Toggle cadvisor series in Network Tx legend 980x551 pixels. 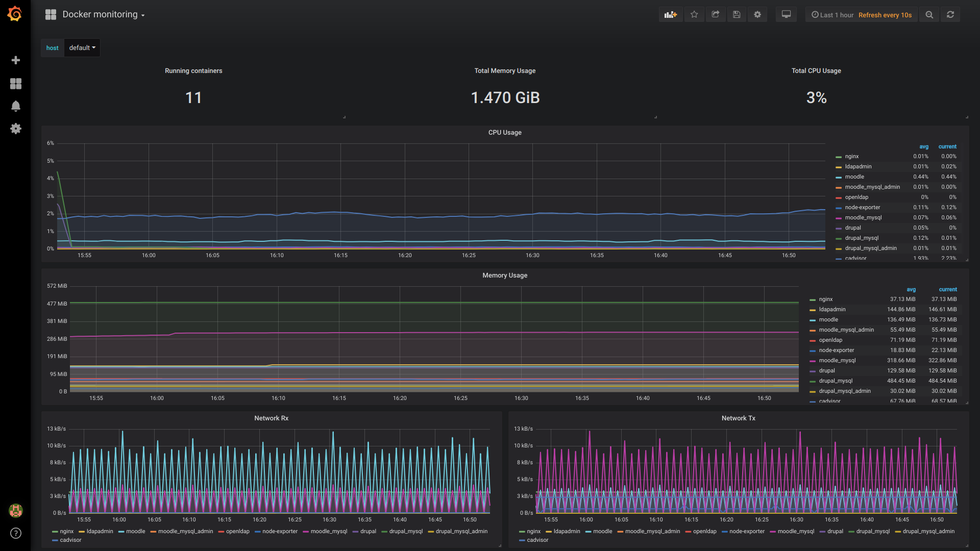pyautogui.click(x=537, y=540)
